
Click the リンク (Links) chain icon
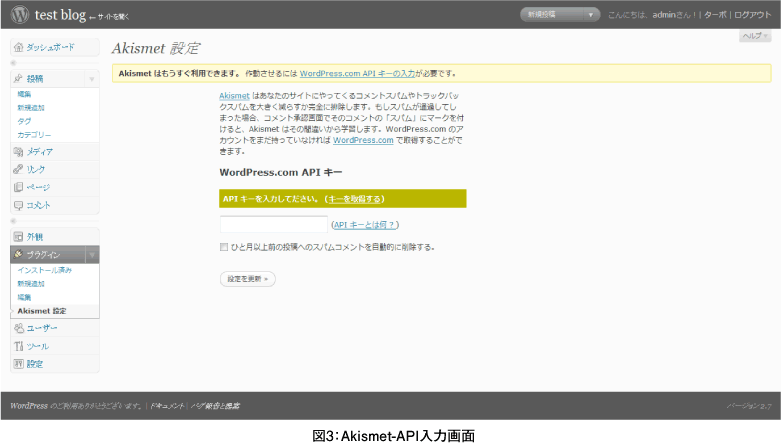click(18, 169)
